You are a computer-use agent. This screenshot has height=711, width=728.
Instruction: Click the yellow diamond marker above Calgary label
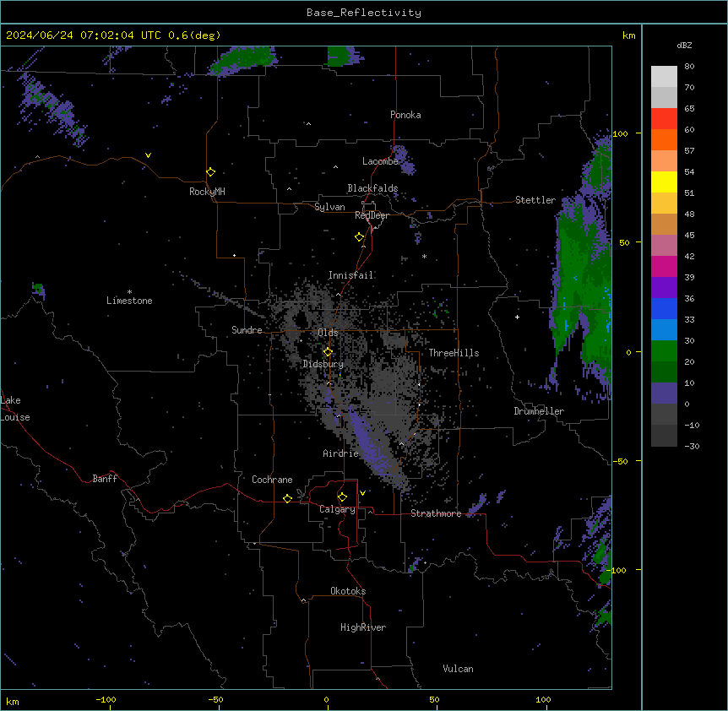[x=342, y=497]
